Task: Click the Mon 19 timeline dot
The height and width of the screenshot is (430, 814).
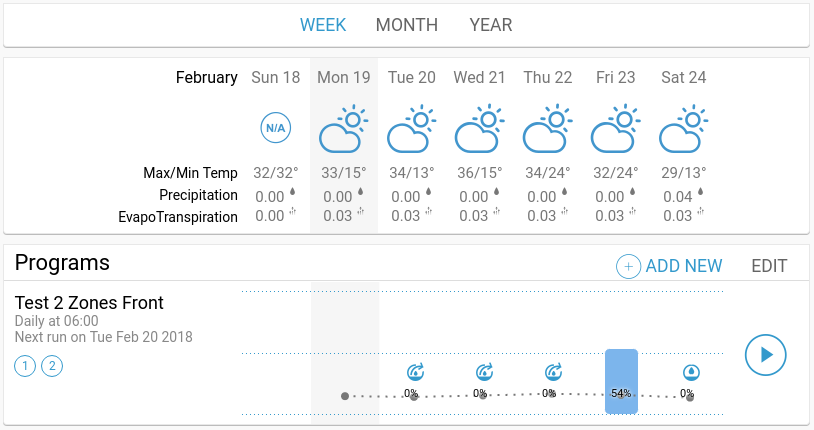Action: tap(345, 396)
